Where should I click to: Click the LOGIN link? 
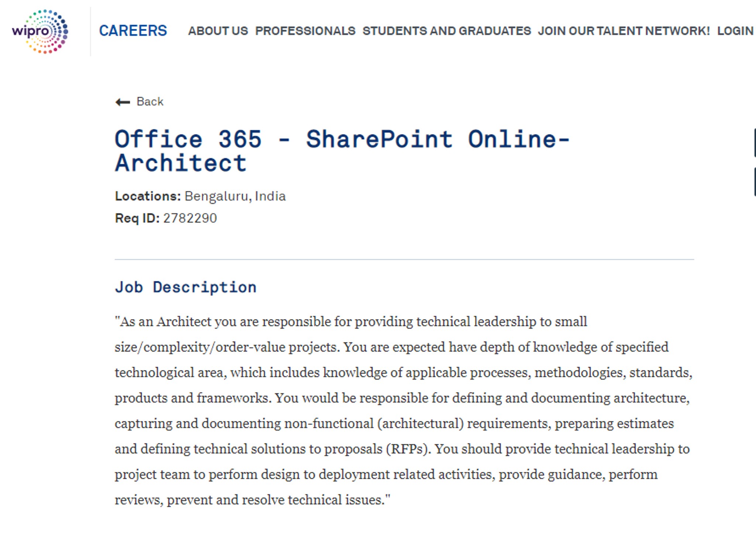(x=735, y=31)
